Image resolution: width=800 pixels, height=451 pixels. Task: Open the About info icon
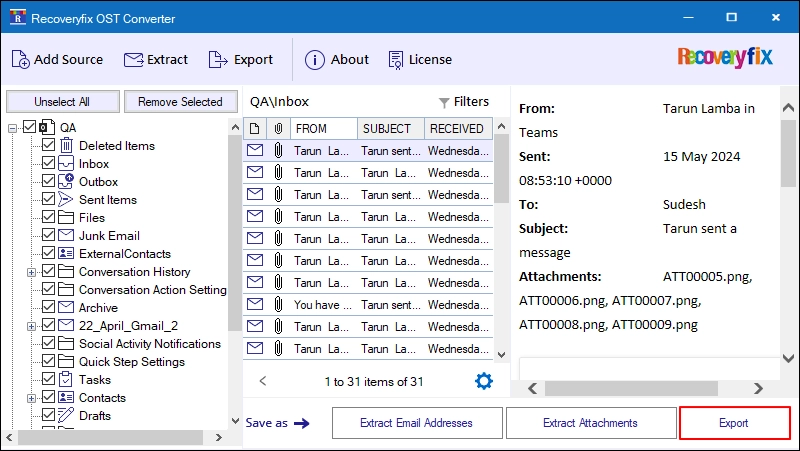point(314,60)
